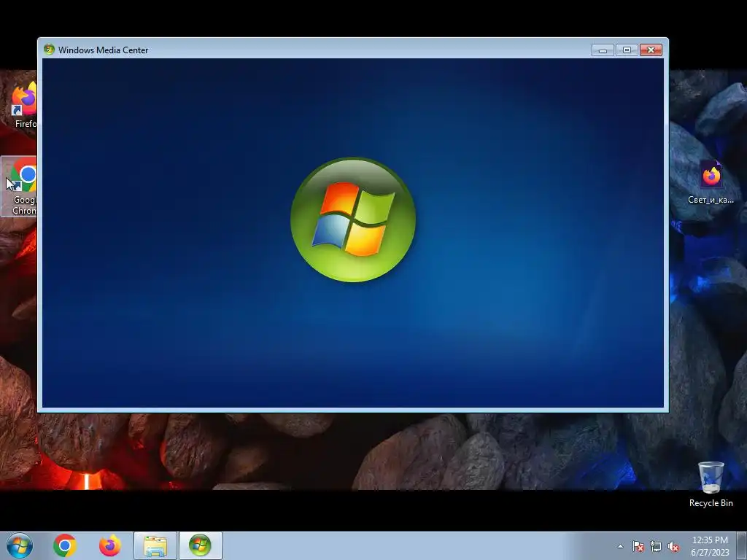The width and height of the screenshot is (747, 560).
Task: Maximize the Windows Media Center window
Action: [627, 50]
